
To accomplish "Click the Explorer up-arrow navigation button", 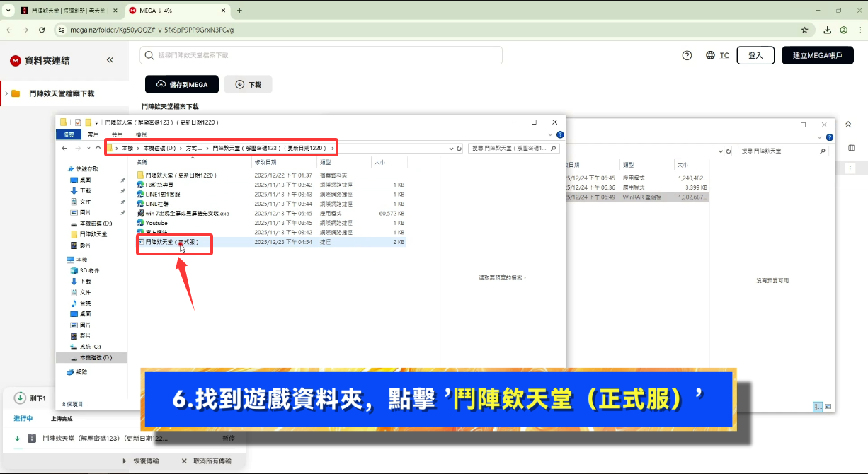I will [x=98, y=149].
